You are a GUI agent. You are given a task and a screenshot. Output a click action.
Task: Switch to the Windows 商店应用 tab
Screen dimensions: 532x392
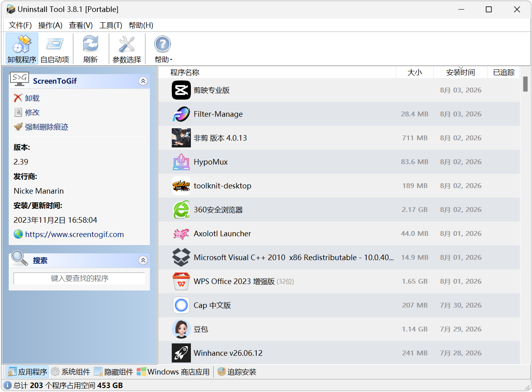pyautogui.click(x=173, y=372)
